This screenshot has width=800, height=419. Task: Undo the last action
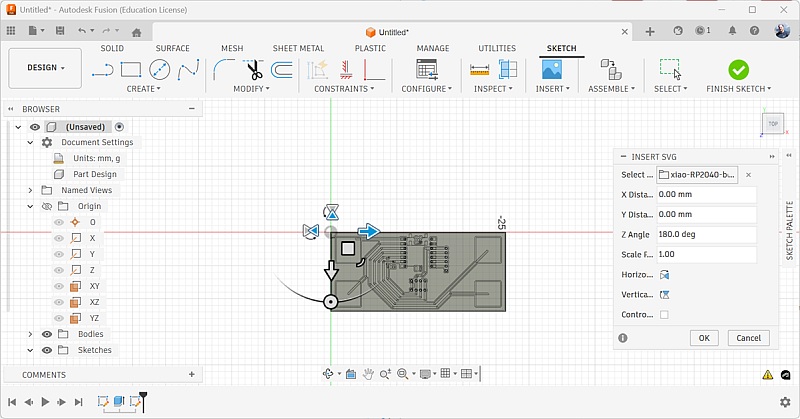click(82, 31)
